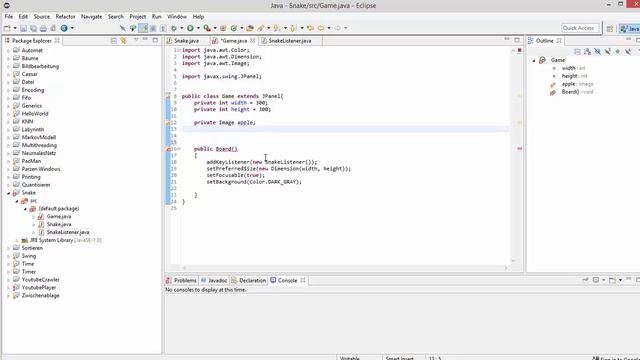
Task: Click error marker on line 16 gutter
Action: (168, 149)
